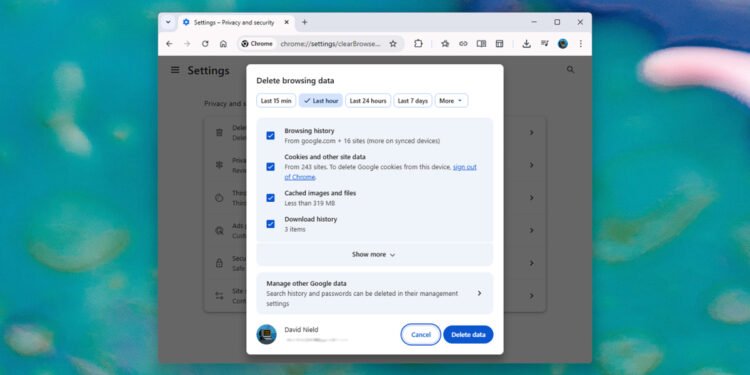Select the Last 15 min time range

[276, 101]
